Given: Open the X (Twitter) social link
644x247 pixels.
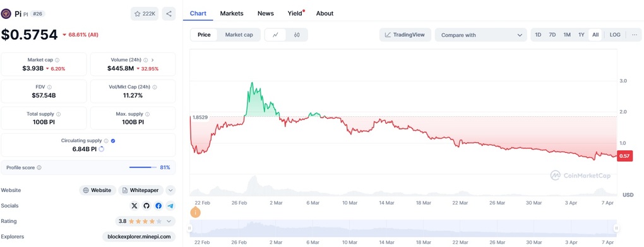Looking at the screenshot, I should pos(134,206).
